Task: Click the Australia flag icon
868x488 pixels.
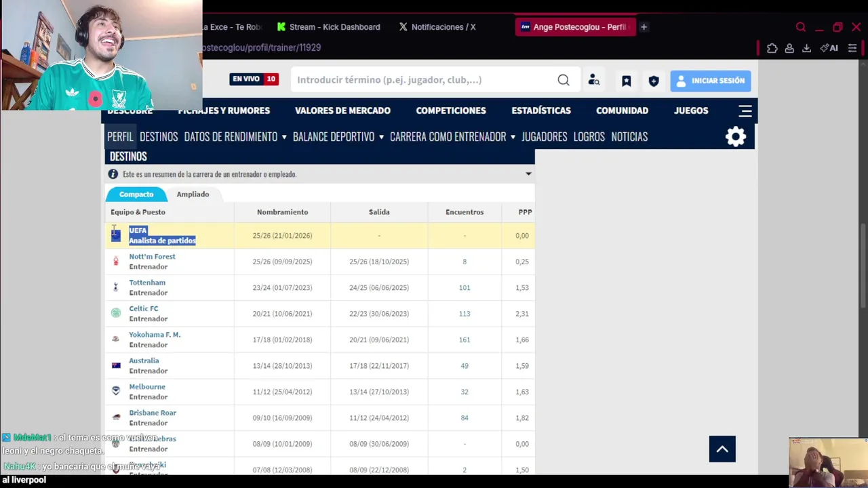Action: click(116, 365)
